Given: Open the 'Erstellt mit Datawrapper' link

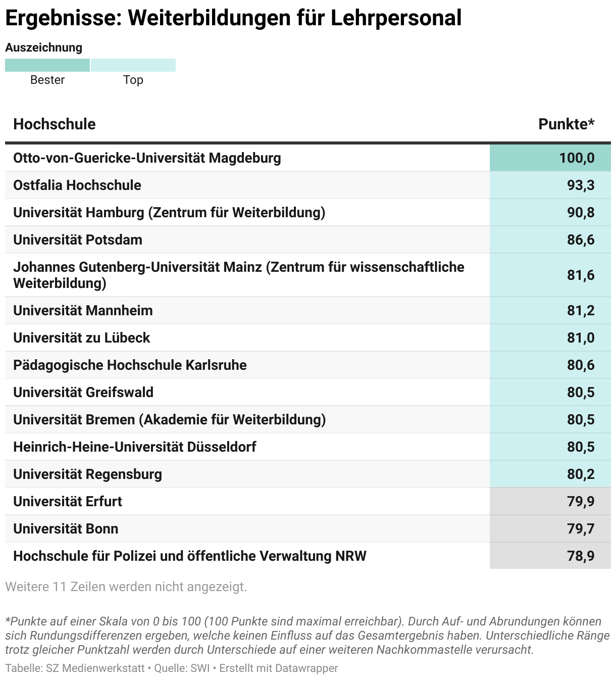Looking at the screenshot, I should coord(279,668).
